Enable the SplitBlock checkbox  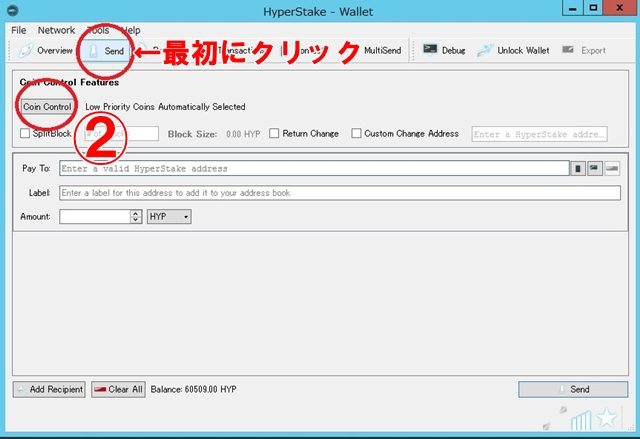point(25,133)
